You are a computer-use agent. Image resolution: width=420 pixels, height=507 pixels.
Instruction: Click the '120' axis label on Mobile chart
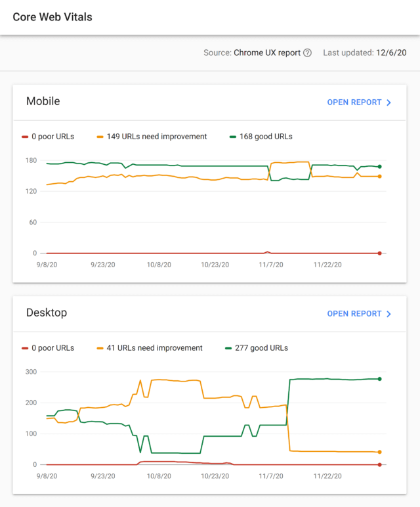pyautogui.click(x=31, y=191)
